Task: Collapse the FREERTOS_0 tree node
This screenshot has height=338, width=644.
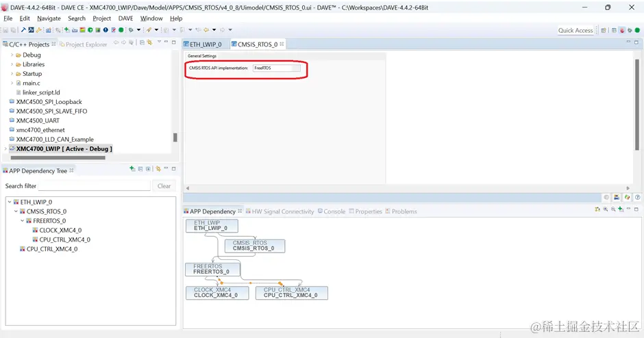Action: pyautogui.click(x=23, y=221)
